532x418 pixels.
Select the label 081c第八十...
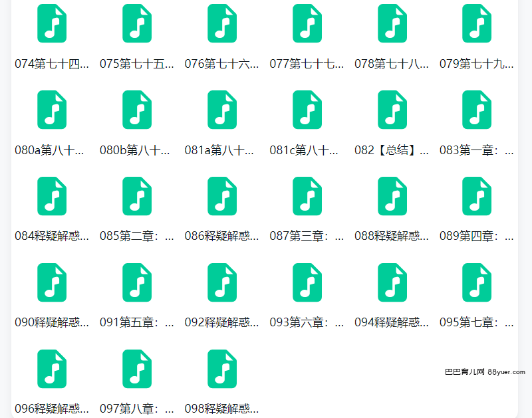pos(305,150)
